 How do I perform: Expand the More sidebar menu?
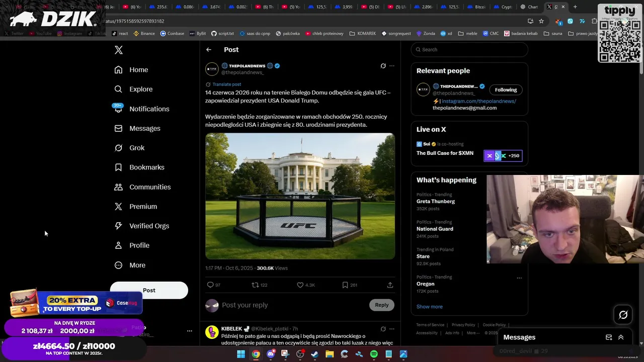(130, 265)
